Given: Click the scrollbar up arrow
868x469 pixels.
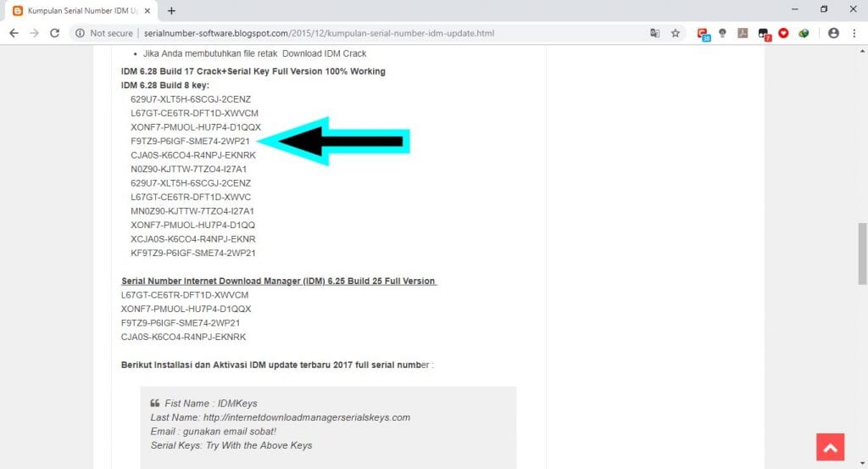Looking at the screenshot, I should [862, 51].
